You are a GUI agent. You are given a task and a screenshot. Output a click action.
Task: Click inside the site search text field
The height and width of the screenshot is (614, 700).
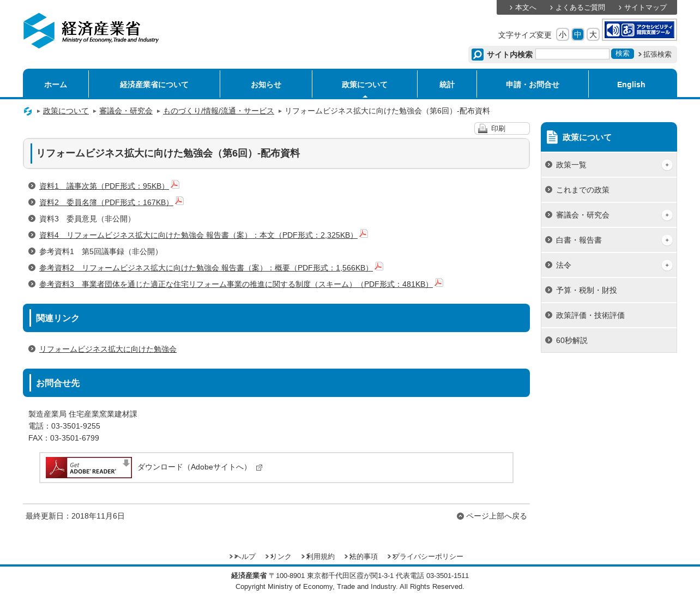tap(572, 54)
